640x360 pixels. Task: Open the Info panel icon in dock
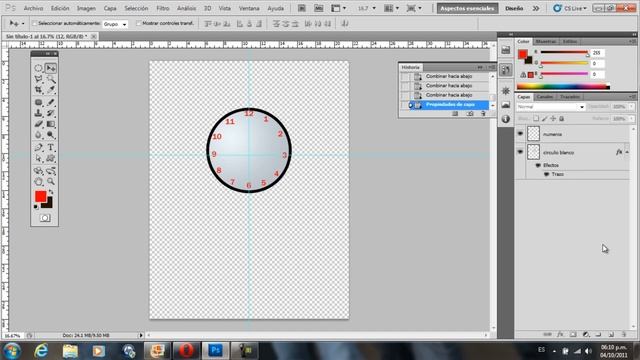click(506, 119)
